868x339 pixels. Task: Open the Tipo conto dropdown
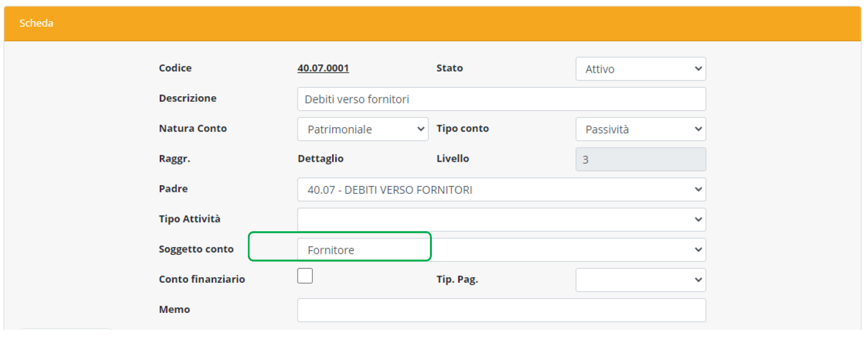[x=640, y=130]
